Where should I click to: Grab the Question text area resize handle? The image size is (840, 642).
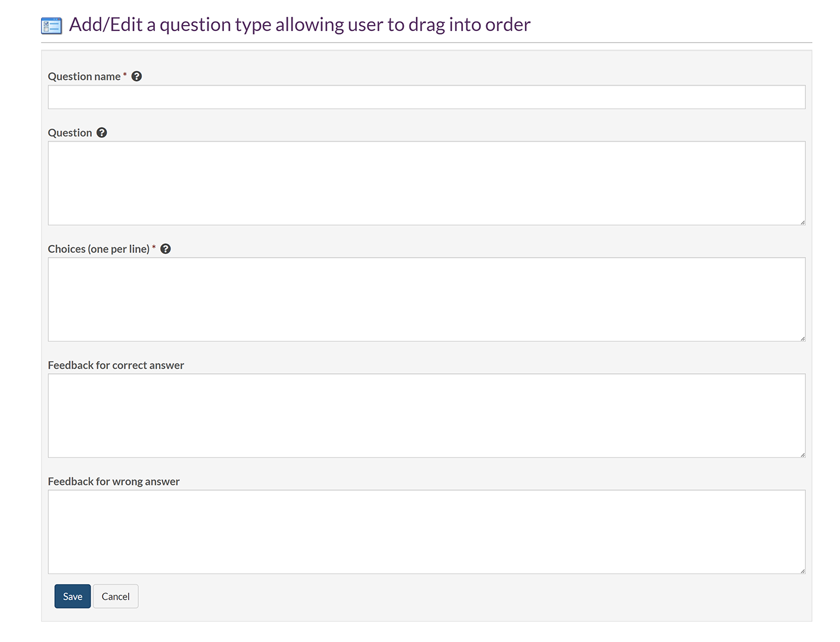click(802, 222)
